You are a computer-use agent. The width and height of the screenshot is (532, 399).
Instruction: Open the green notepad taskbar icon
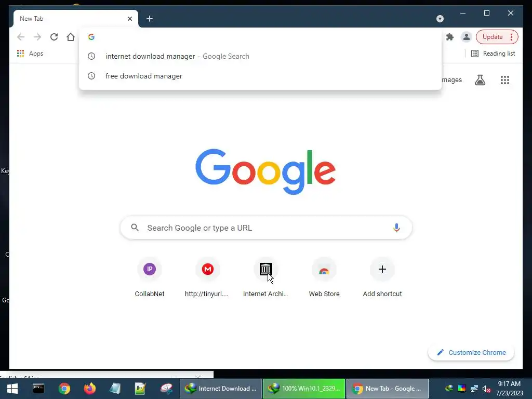pyautogui.click(x=140, y=389)
